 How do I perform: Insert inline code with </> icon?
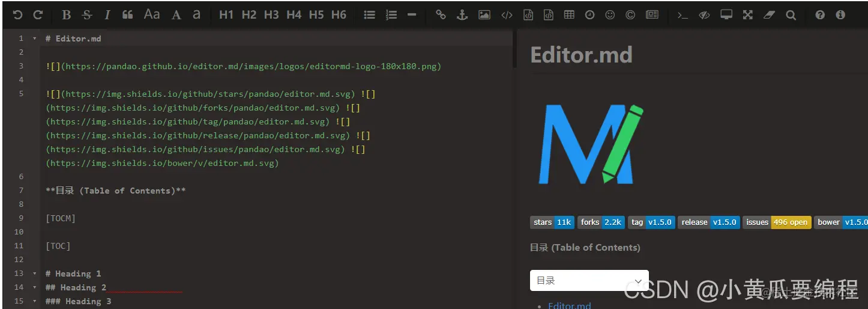tap(507, 15)
